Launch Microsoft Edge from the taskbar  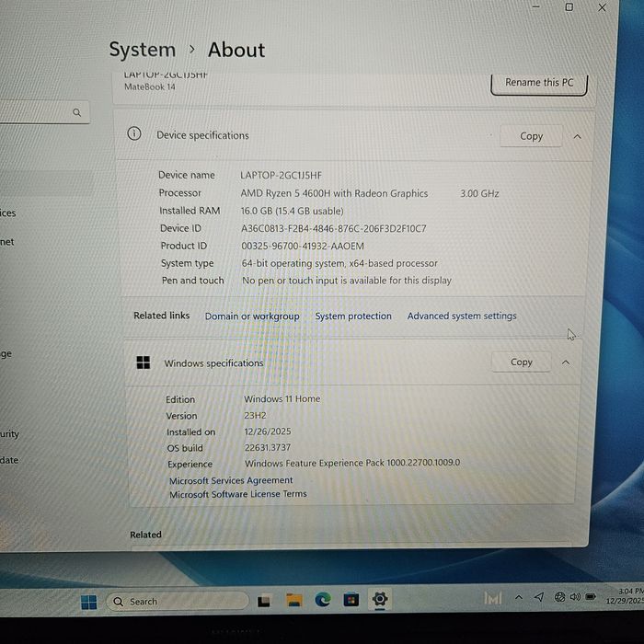click(x=323, y=601)
